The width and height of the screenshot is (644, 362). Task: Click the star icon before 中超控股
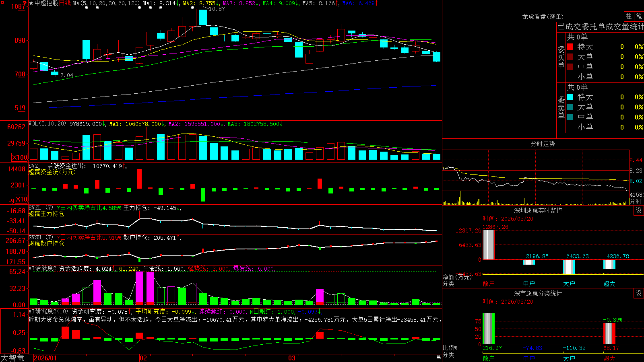(x=31, y=3)
